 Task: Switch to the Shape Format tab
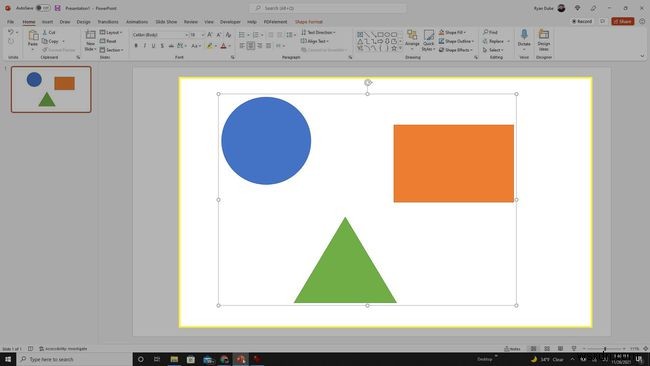(308, 22)
